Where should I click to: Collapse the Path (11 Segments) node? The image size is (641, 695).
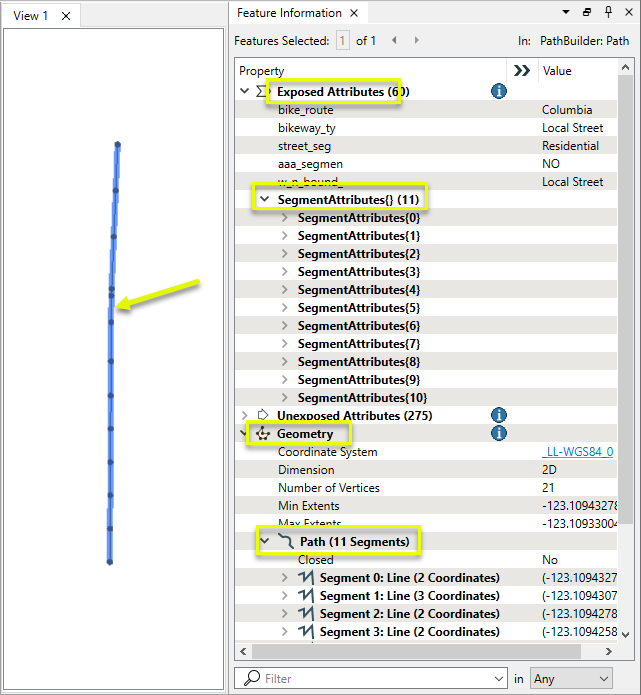[x=265, y=541]
